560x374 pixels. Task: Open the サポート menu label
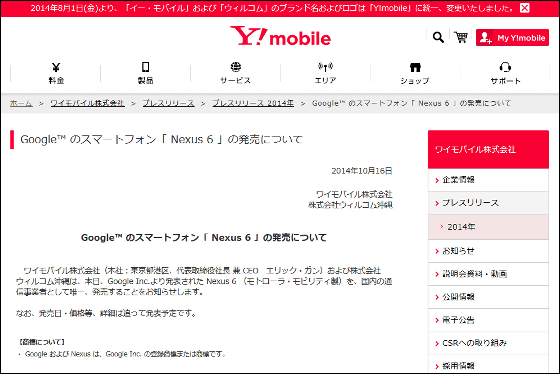pyautogui.click(x=505, y=81)
